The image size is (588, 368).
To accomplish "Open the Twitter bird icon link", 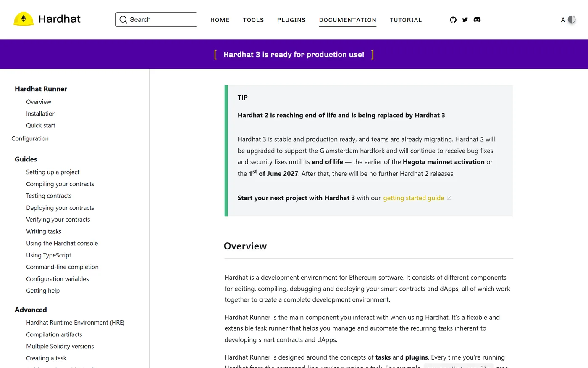I will (x=465, y=20).
